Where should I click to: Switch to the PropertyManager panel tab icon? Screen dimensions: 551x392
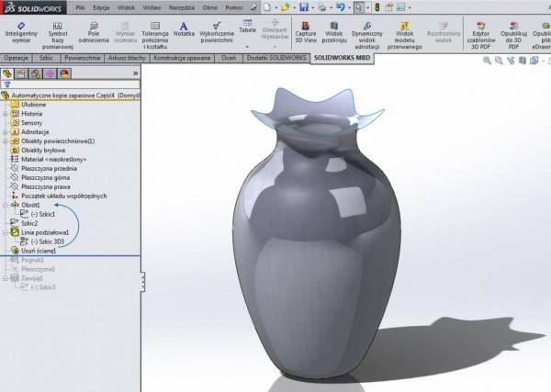tap(22, 73)
